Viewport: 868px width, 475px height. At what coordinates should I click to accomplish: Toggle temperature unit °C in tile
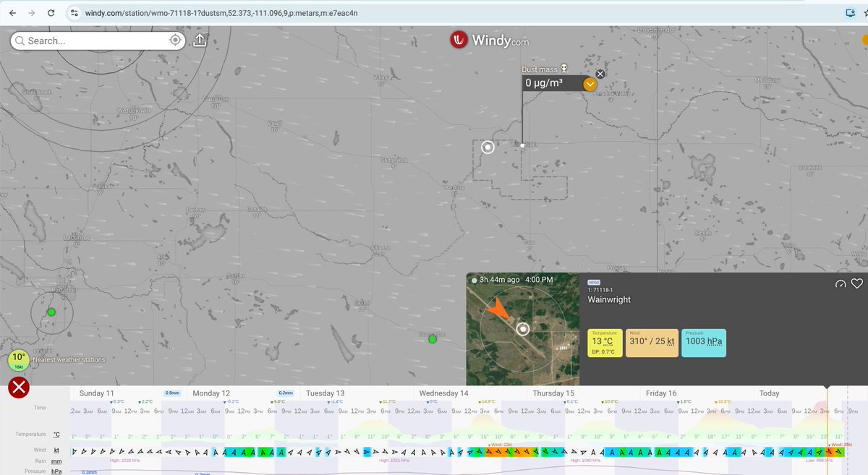click(x=608, y=341)
